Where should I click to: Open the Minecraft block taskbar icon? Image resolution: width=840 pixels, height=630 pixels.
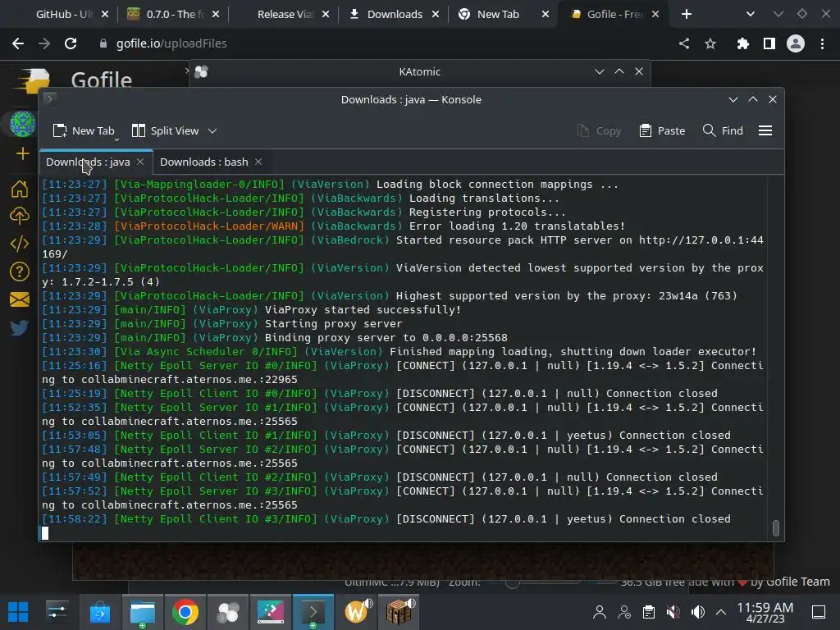399,612
